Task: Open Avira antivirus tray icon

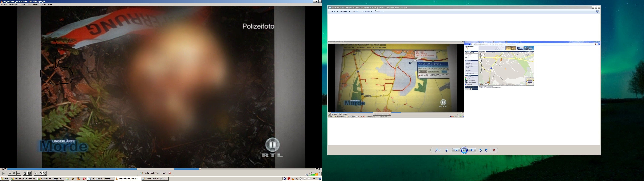Action: pos(289,179)
